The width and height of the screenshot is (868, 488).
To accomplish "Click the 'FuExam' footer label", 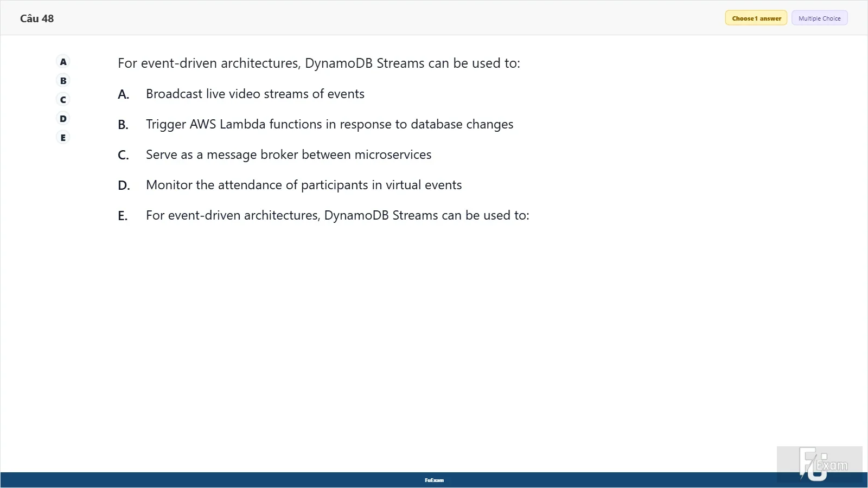I will [x=434, y=480].
